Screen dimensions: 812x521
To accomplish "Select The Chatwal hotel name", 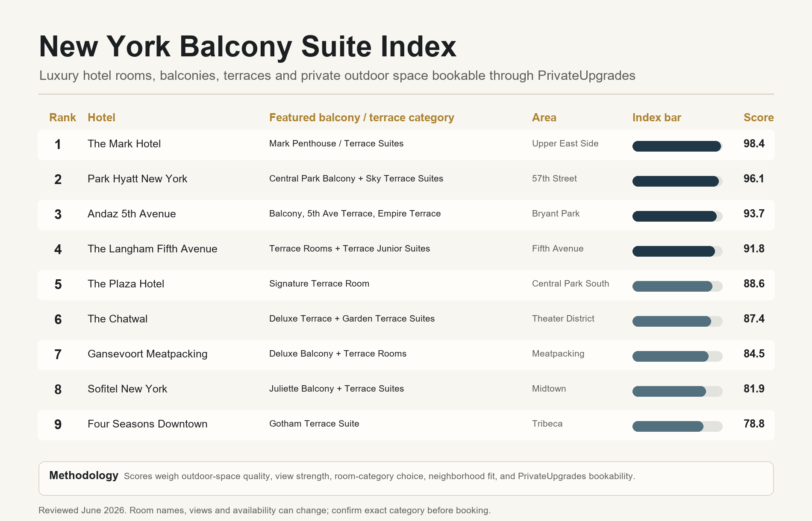I will coord(118,319).
